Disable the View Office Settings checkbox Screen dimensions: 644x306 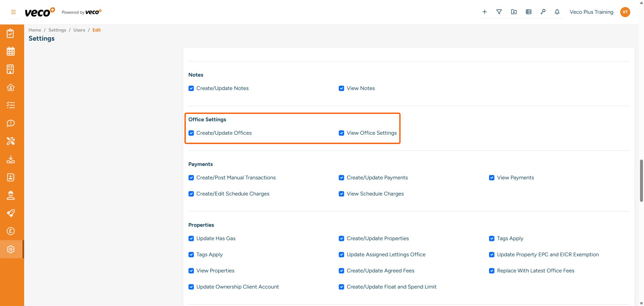click(341, 133)
